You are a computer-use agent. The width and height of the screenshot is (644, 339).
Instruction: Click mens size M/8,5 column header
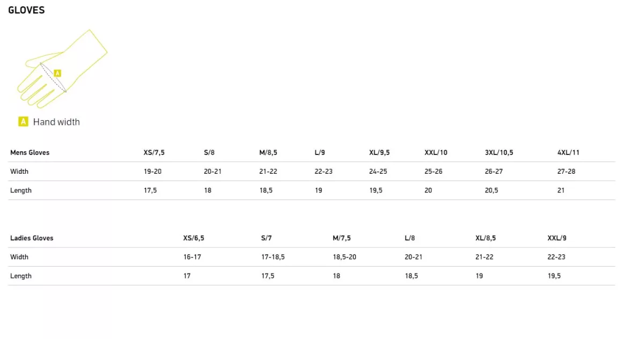[x=268, y=152]
